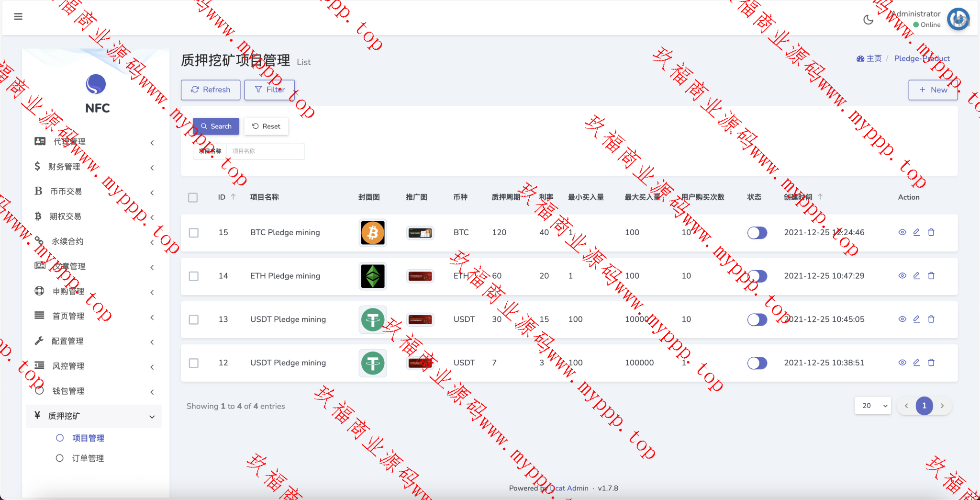The width and height of the screenshot is (980, 500).
Task: Edit the ETH Pledge mining entry
Action: (916, 276)
